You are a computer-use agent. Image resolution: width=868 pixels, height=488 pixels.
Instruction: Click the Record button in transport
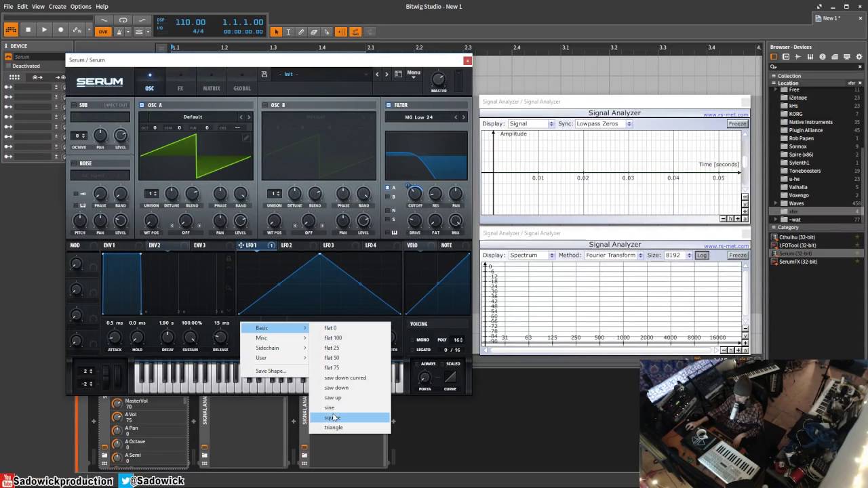point(60,30)
